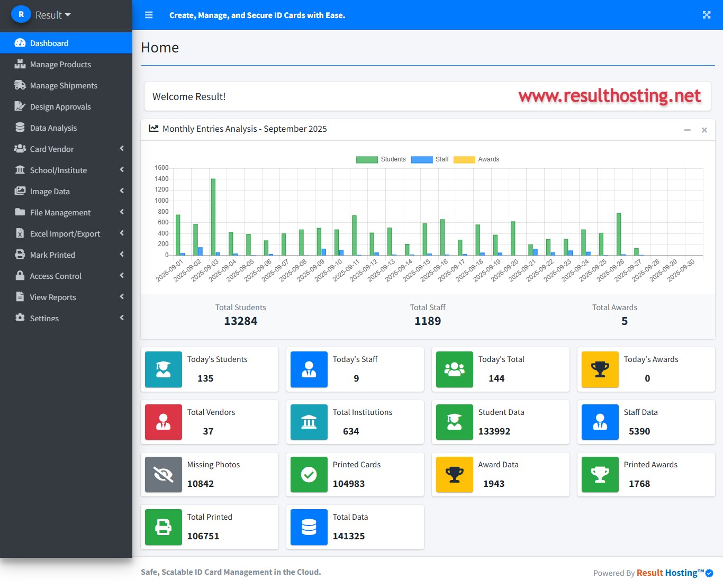Viewport: 723px width, 588px height.
Task: Toggle Staff series in chart legend
Action: pos(430,159)
